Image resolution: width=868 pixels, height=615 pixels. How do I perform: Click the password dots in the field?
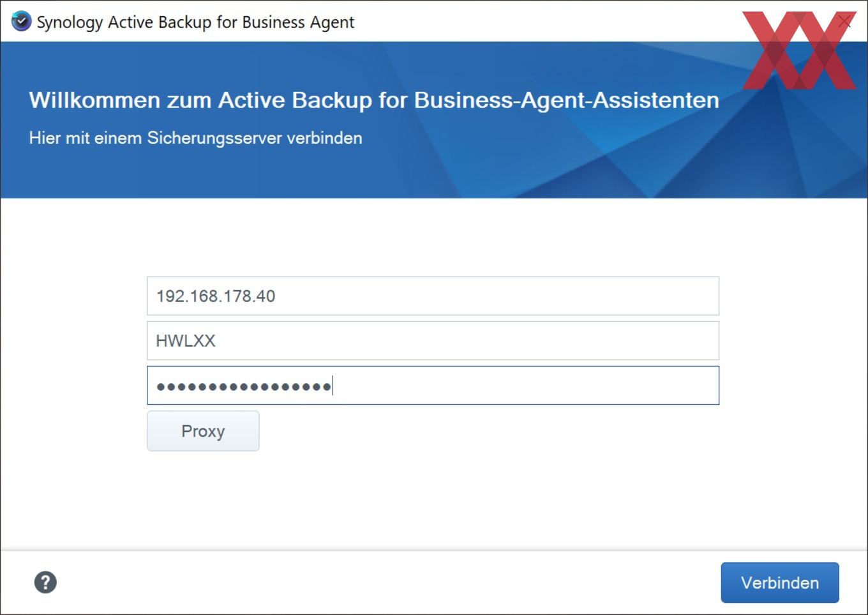click(244, 386)
